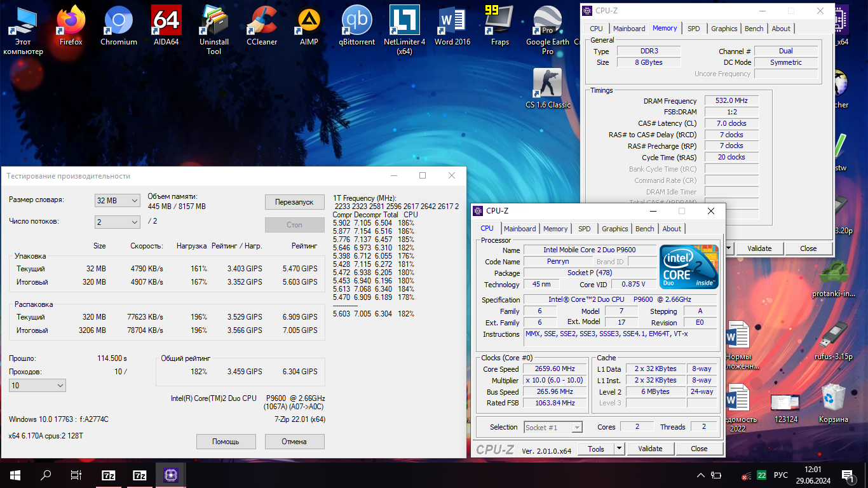This screenshot has height=488, width=868.
Task: Open Uninstall Tool shortcut
Action: pos(214,30)
